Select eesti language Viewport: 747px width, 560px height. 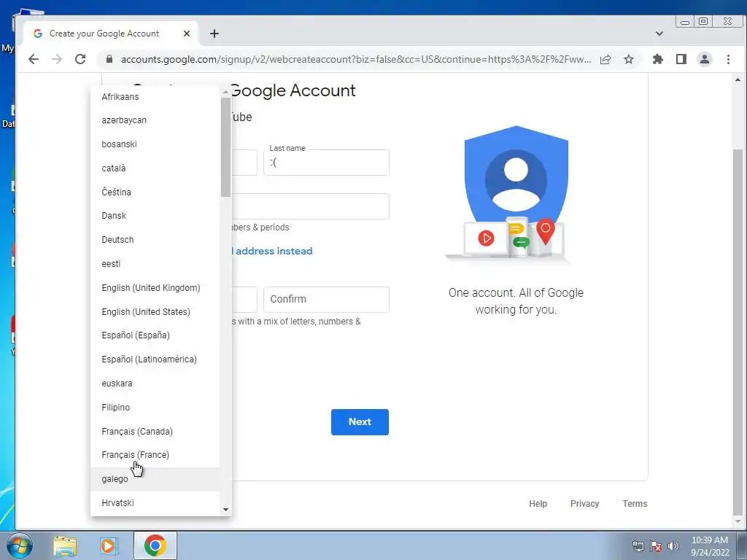click(155, 264)
